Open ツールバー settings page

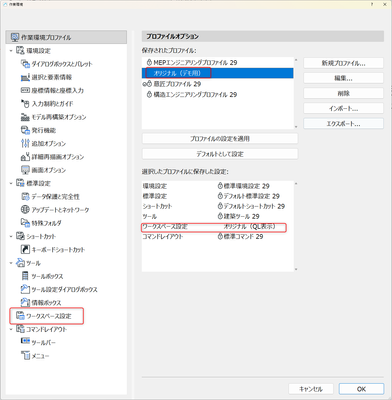click(38, 342)
